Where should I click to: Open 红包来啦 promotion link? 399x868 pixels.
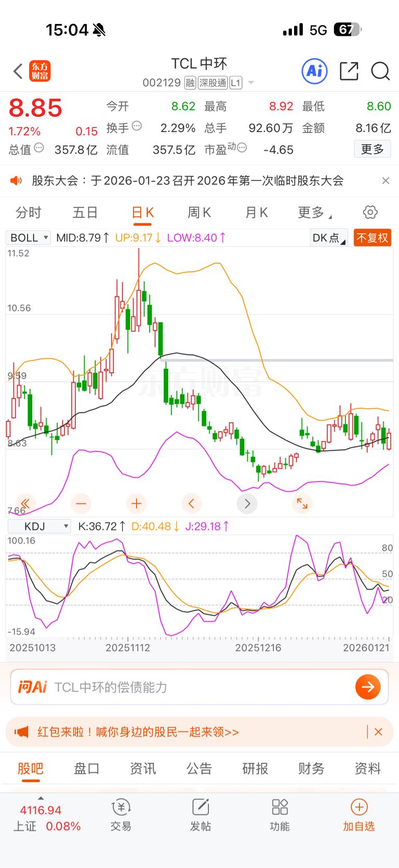click(138, 732)
